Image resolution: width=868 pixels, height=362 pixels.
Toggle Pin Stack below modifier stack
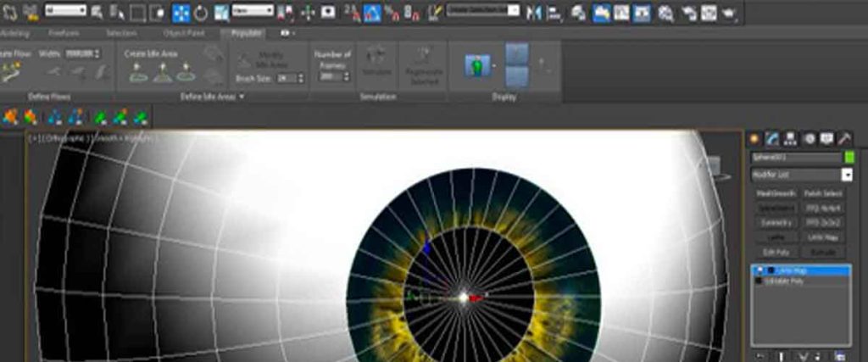point(760,356)
